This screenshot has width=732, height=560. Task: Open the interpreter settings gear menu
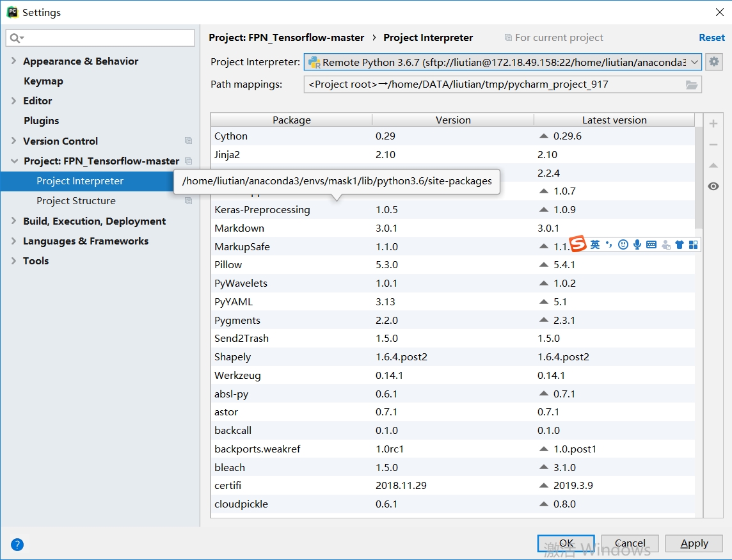(x=714, y=61)
